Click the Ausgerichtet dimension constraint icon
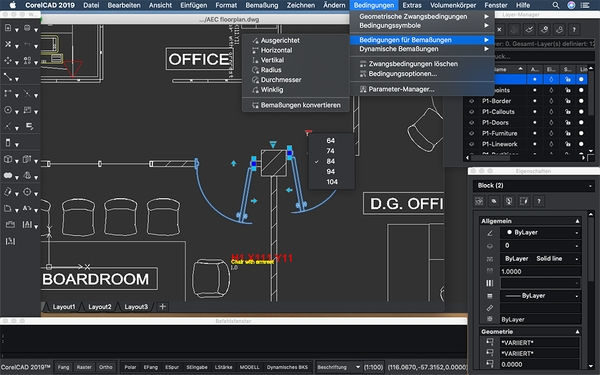 pyautogui.click(x=255, y=41)
